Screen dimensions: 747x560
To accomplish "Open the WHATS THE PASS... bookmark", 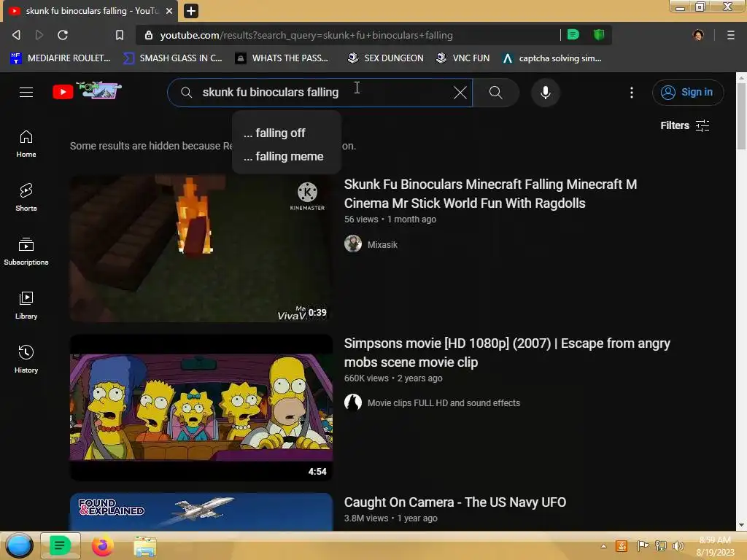I will click(x=282, y=58).
